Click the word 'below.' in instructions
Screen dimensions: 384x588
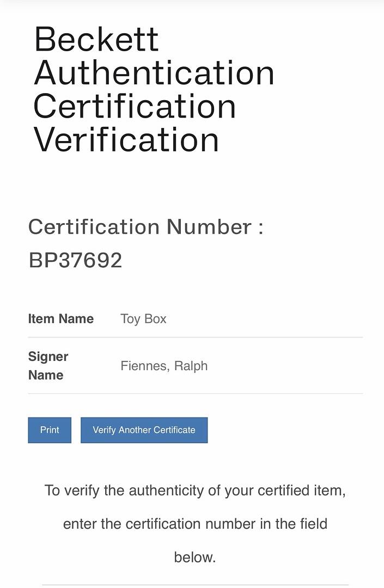(x=195, y=557)
